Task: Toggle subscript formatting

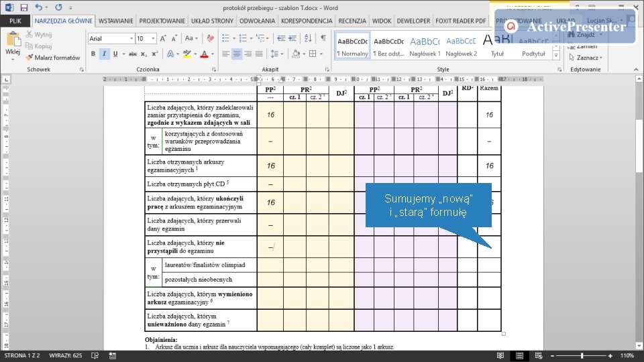Action: click(144, 54)
